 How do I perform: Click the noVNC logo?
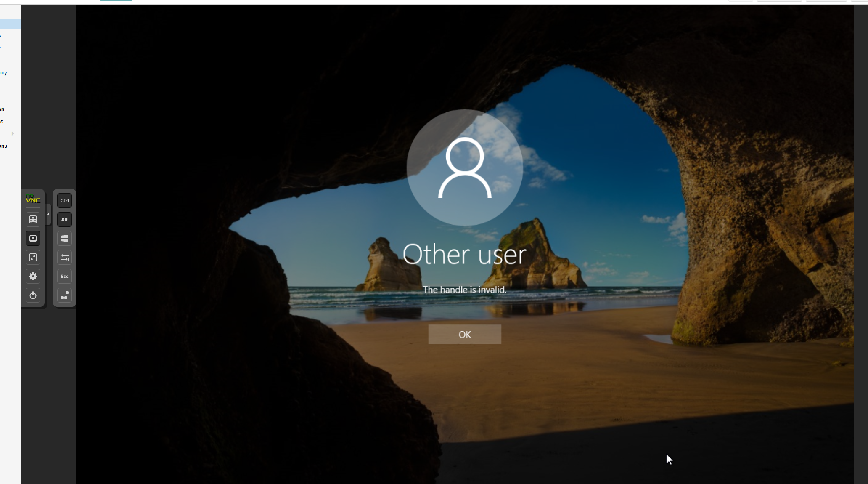click(33, 199)
